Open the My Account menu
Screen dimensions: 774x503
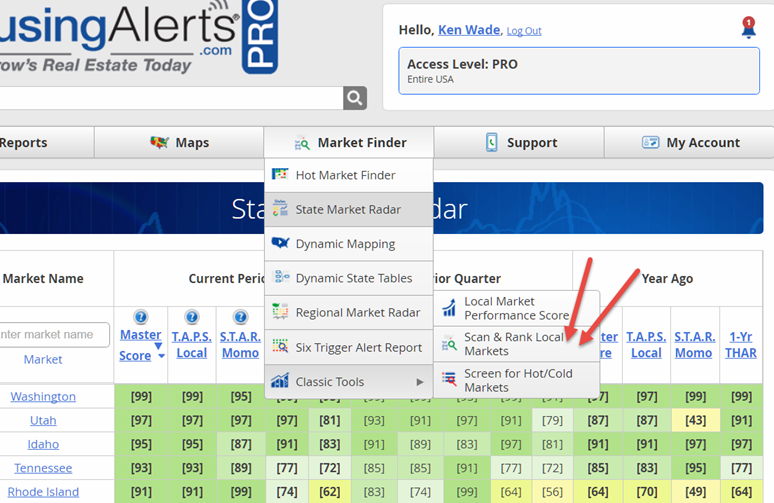click(x=690, y=143)
